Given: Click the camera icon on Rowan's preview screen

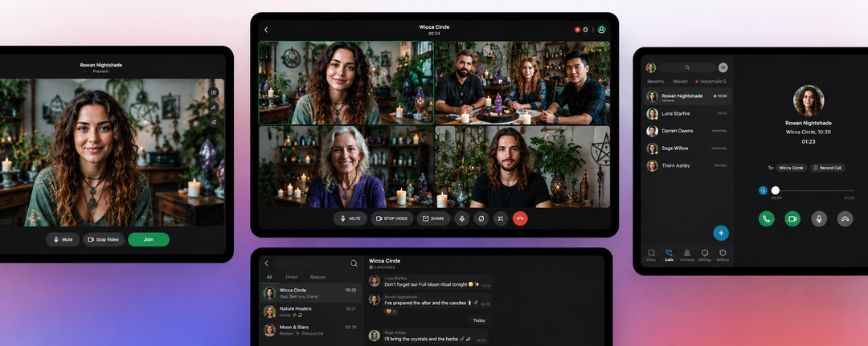Looking at the screenshot, I should (214, 92).
